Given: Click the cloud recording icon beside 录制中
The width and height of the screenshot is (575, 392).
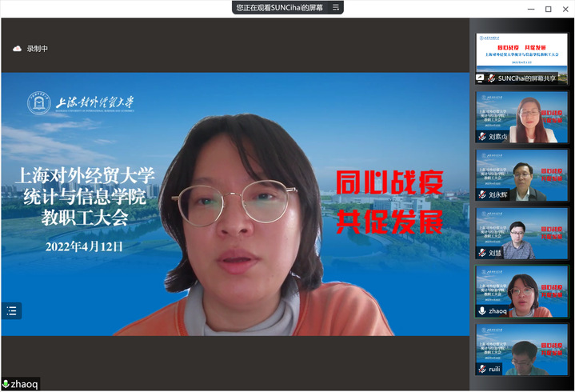Looking at the screenshot, I should pyautogui.click(x=17, y=49).
